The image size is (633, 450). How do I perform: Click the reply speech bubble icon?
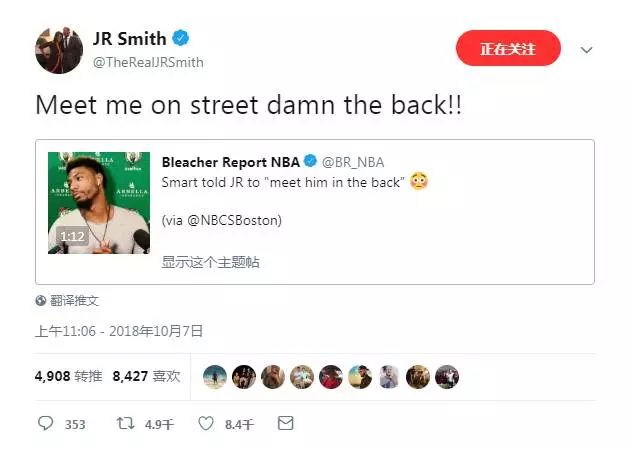pos(45,423)
